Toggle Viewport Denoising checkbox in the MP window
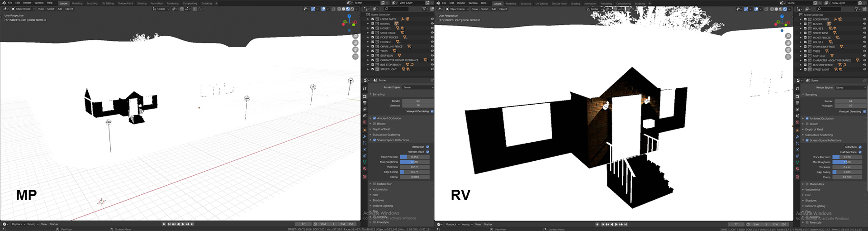 (x=432, y=111)
